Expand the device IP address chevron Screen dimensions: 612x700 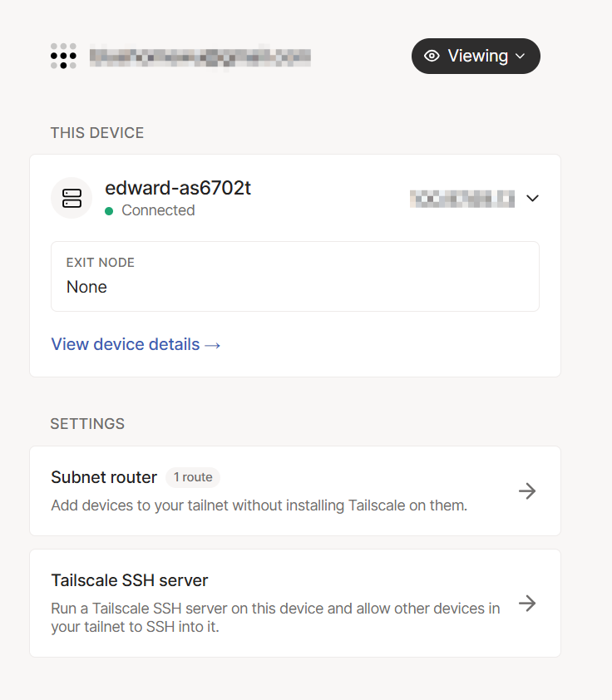[533, 198]
